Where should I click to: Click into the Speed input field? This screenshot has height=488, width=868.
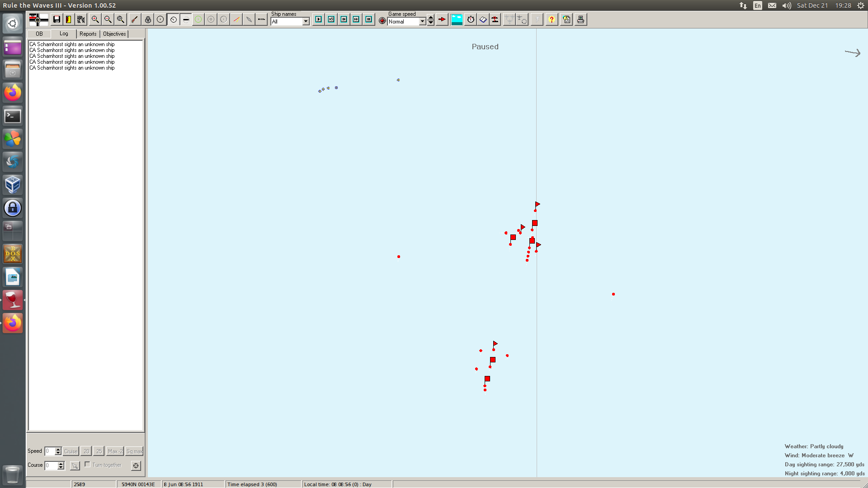[50, 451]
